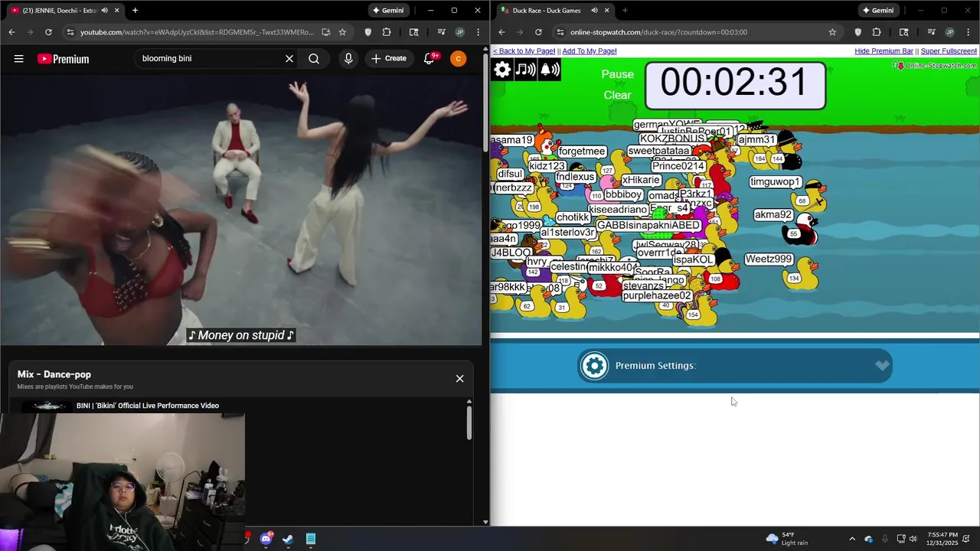980x551 pixels.
Task: Open the orange 'C' account avatar
Action: coord(458,58)
